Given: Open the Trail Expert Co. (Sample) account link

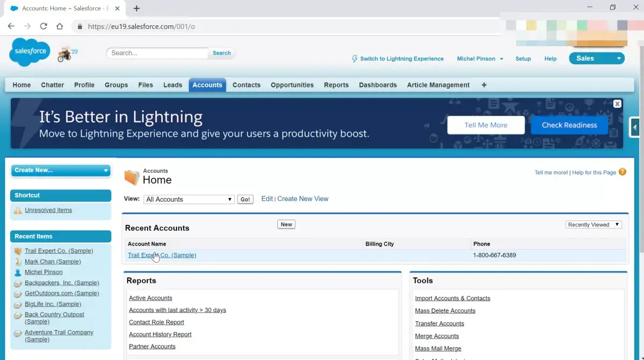Looking at the screenshot, I should point(162,255).
